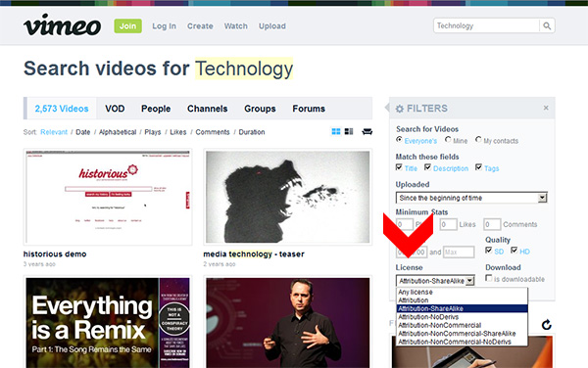Click the refresh arrow icon
The width and height of the screenshot is (588, 368).
click(x=547, y=325)
